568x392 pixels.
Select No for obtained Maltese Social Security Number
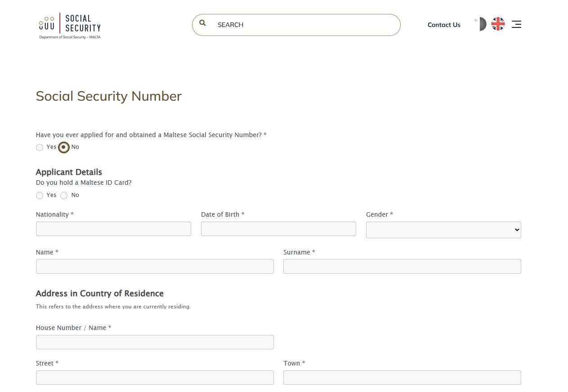click(x=63, y=147)
